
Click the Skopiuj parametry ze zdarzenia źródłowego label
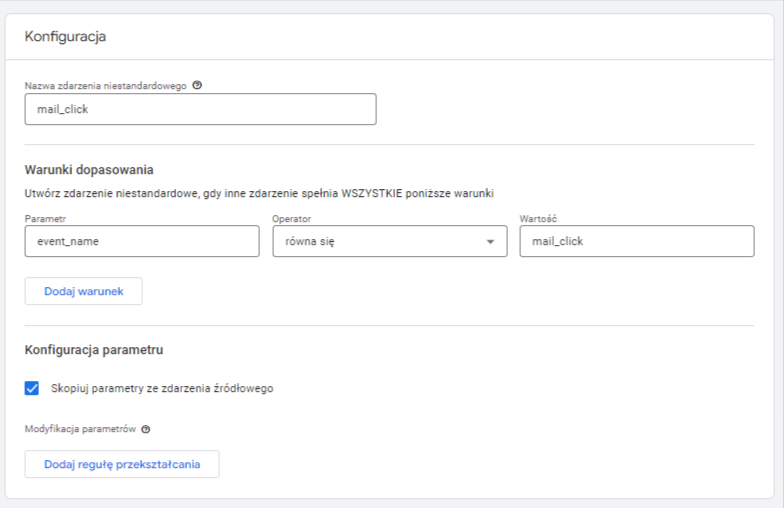pyautogui.click(x=162, y=388)
